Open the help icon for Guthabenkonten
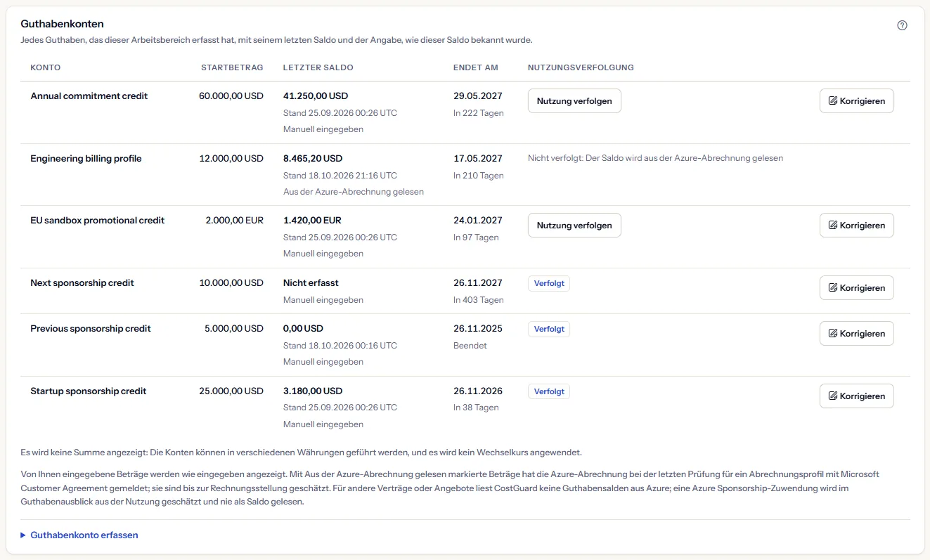The height and width of the screenshot is (560, 930). [x=903, y=25]
